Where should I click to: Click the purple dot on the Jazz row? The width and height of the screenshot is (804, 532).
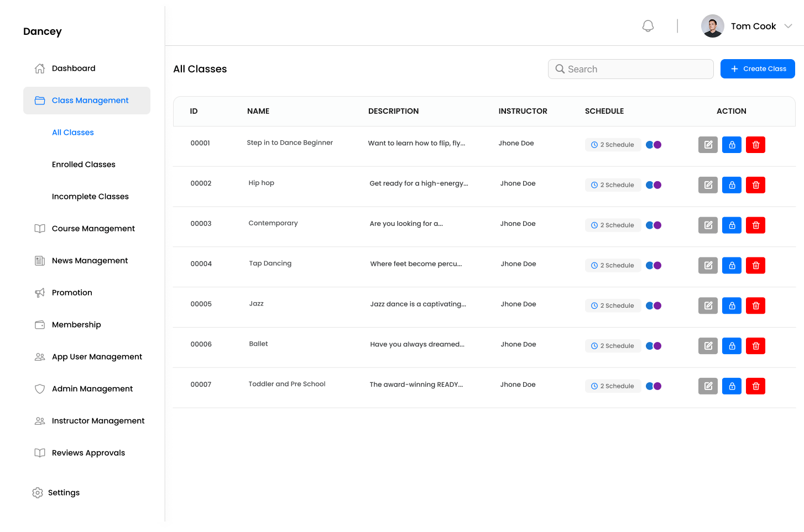point(657,305)
